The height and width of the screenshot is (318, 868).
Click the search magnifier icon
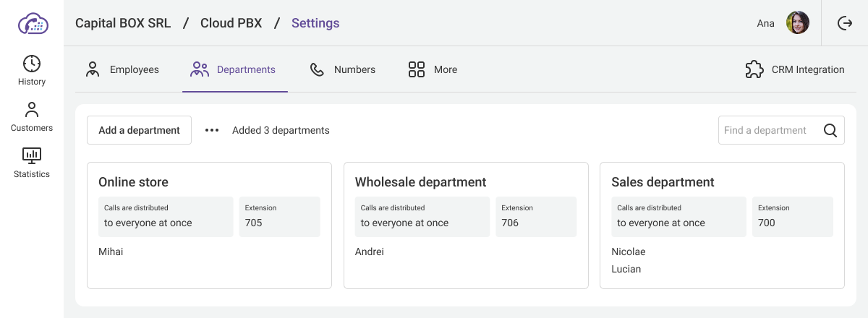point(830,130)
